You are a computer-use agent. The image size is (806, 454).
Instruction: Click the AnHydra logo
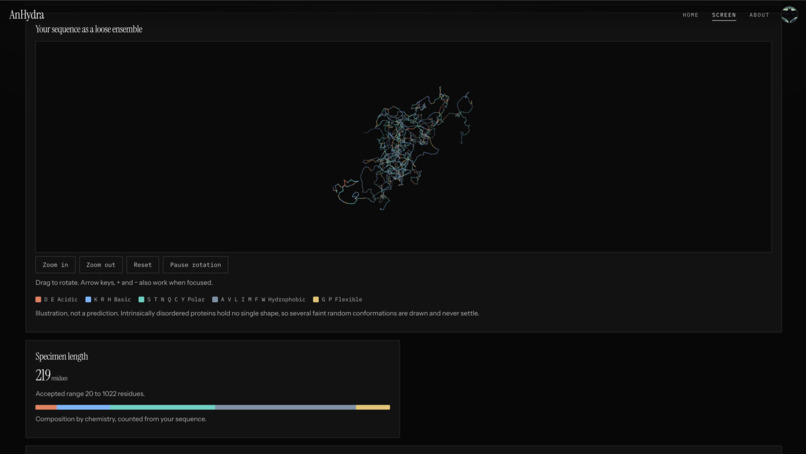tap(27, 15)
